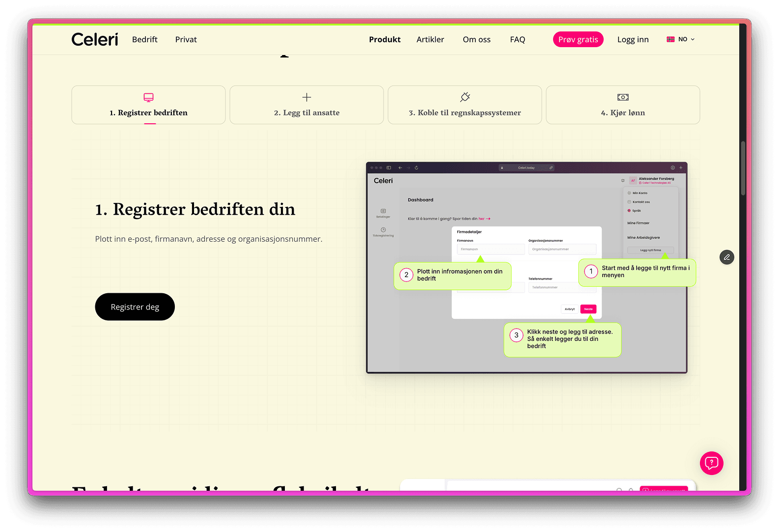Click the dashboard screenshot image

click(x=527, y=268)
